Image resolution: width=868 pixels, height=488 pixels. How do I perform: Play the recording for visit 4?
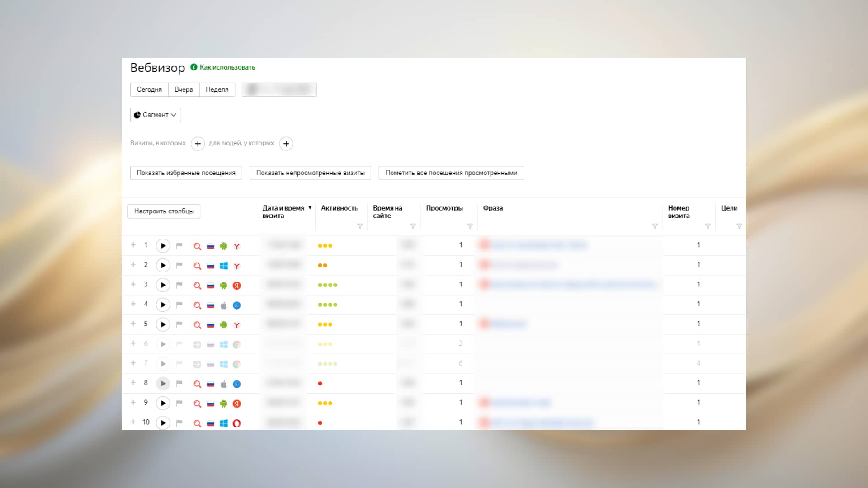[x=163, y=305]
